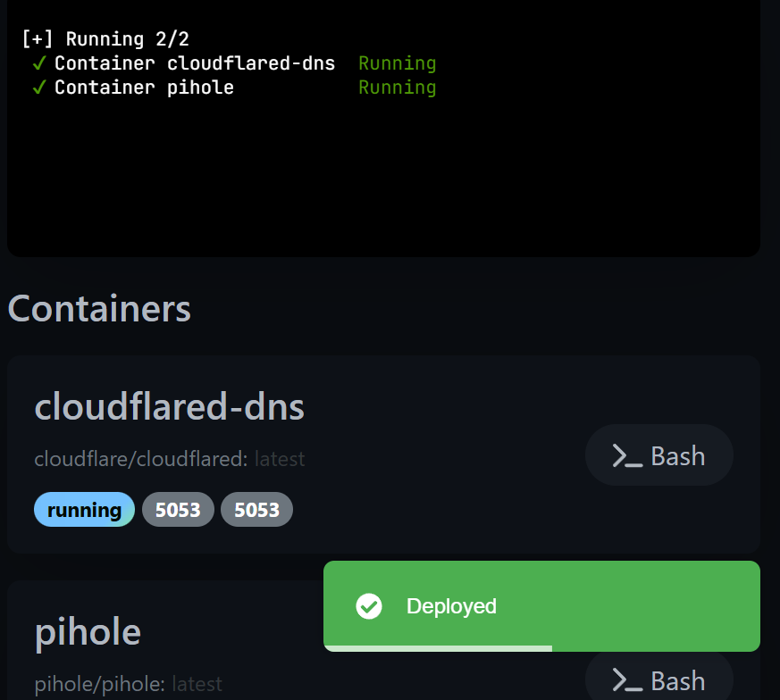
Task: Dismiss the Deployed notification toast
Action: 542,606
